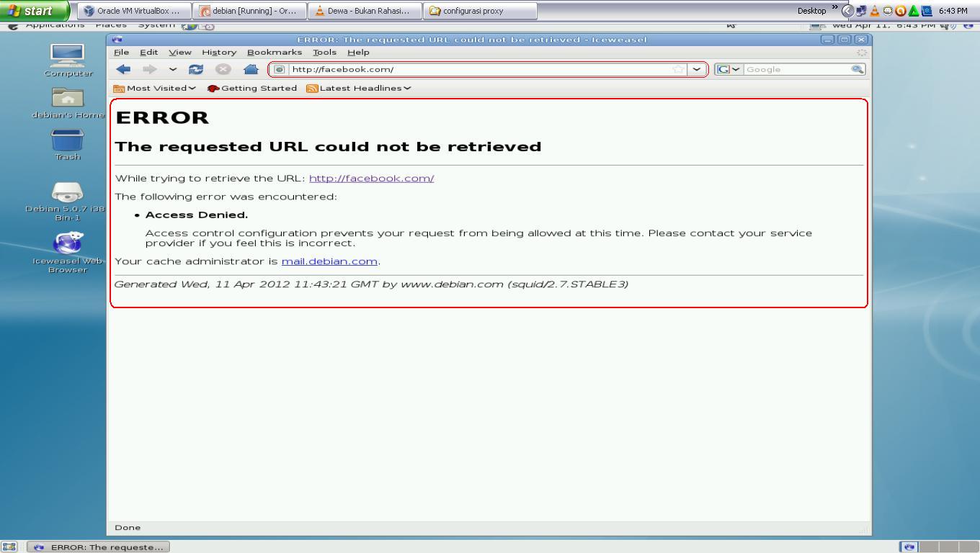The image size is (980, 553).
Task: Switch to Oracle VM VirtualBox taskbar button
Action: 135,11
